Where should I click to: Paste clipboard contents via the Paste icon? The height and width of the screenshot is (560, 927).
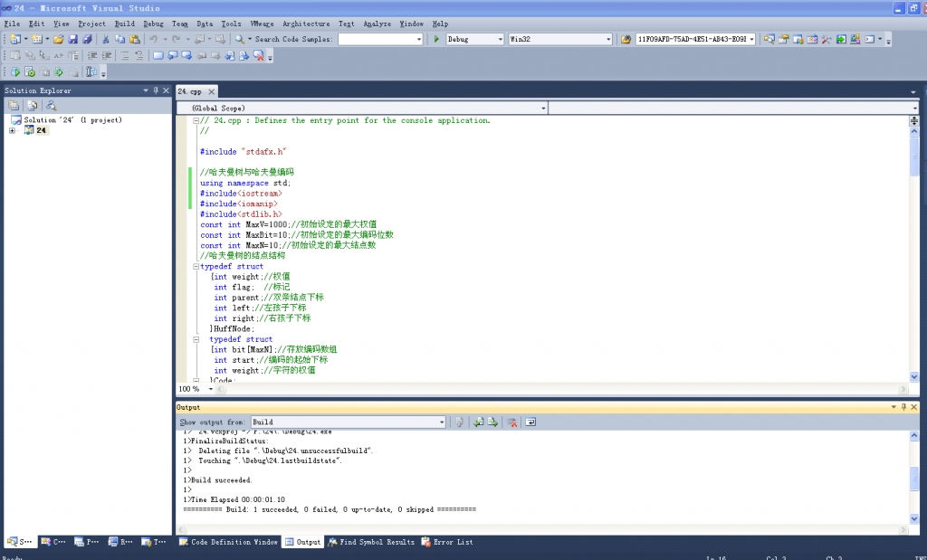pos(136,39)
